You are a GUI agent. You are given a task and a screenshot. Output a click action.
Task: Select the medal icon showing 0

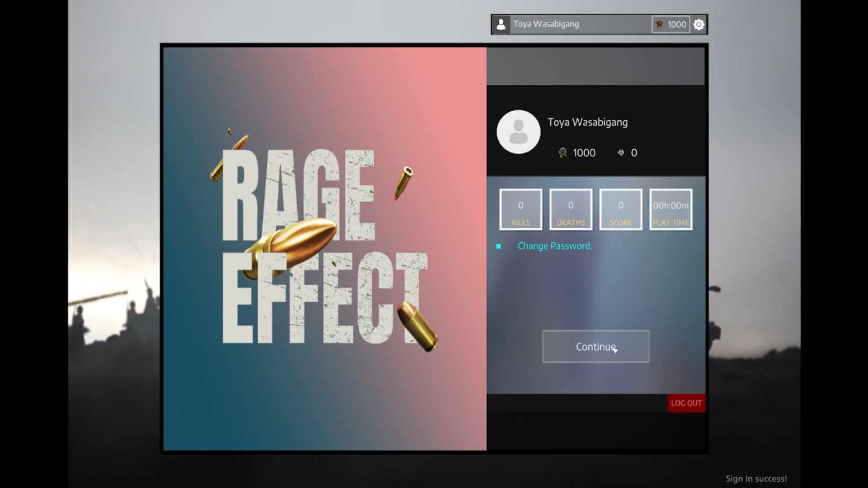620,152
